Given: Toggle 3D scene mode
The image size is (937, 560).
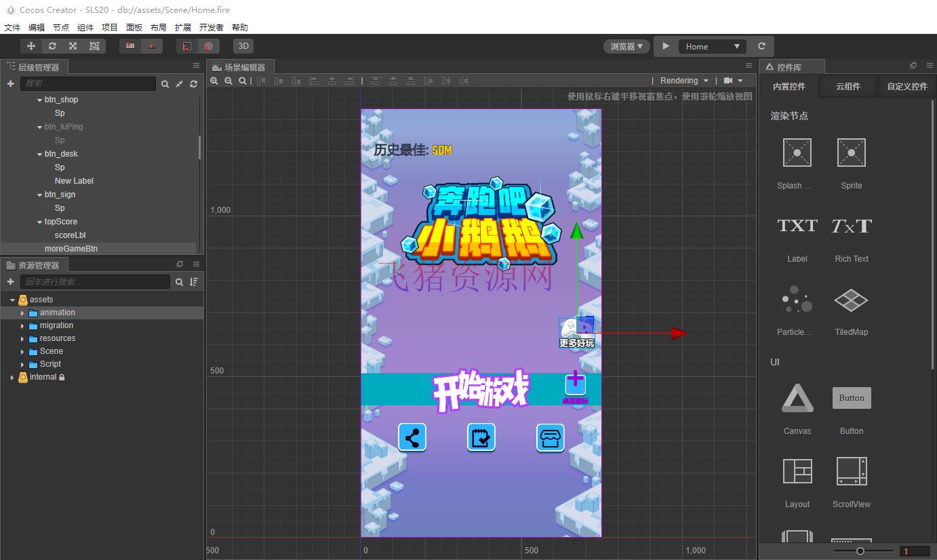Looking at the screenshot, I should click(x=243, y=46).
